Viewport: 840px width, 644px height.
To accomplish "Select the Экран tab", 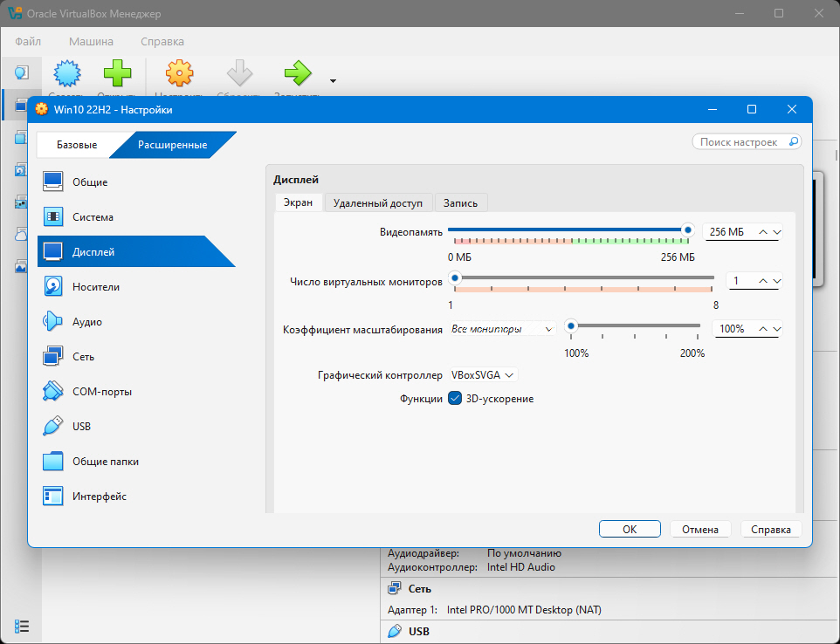I will 298,203.
